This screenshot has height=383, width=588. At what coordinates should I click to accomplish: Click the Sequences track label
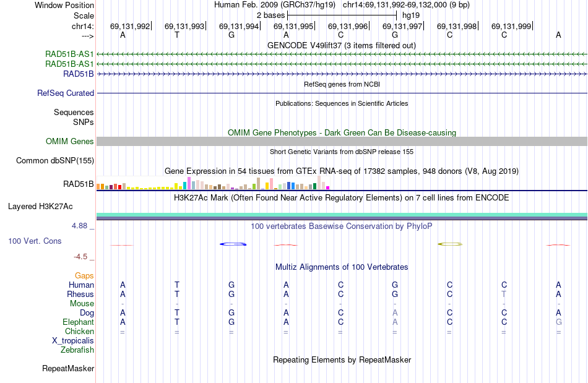coord(74,113)
